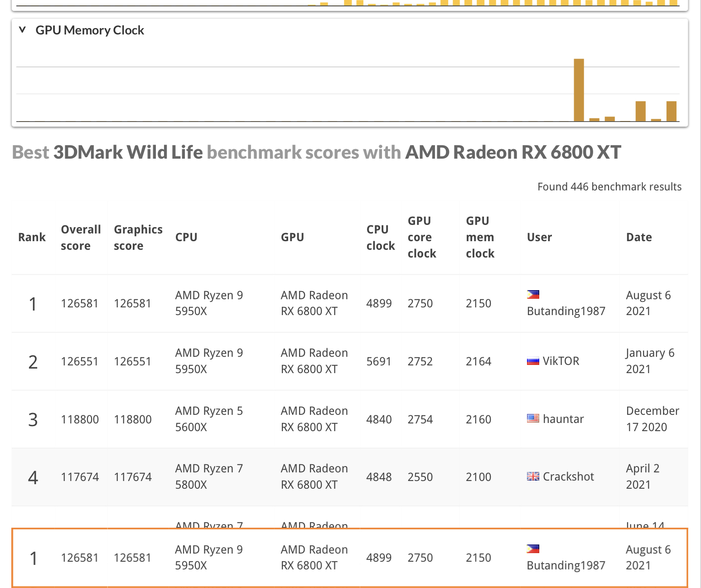This screenshot has height=588, width=701.
Task: Select the rightmost bar in GPU Memory Clock chart
Action: 671,111
